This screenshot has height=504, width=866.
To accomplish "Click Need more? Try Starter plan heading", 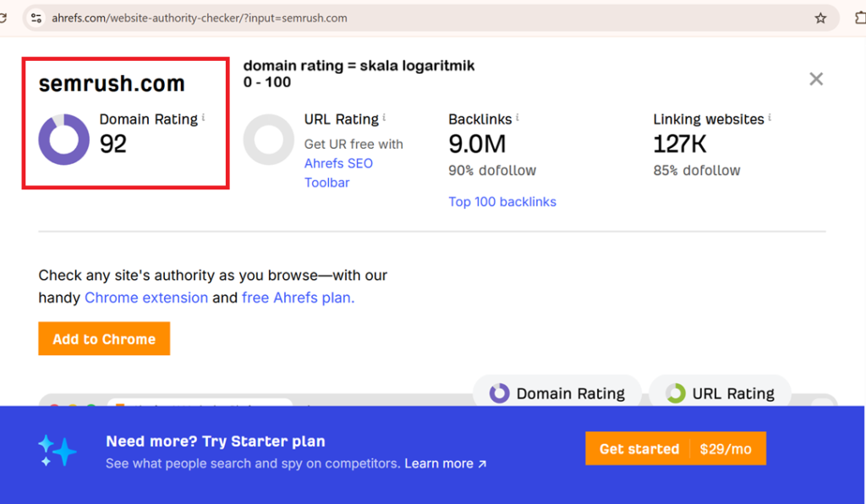I will tap(216, 441).
